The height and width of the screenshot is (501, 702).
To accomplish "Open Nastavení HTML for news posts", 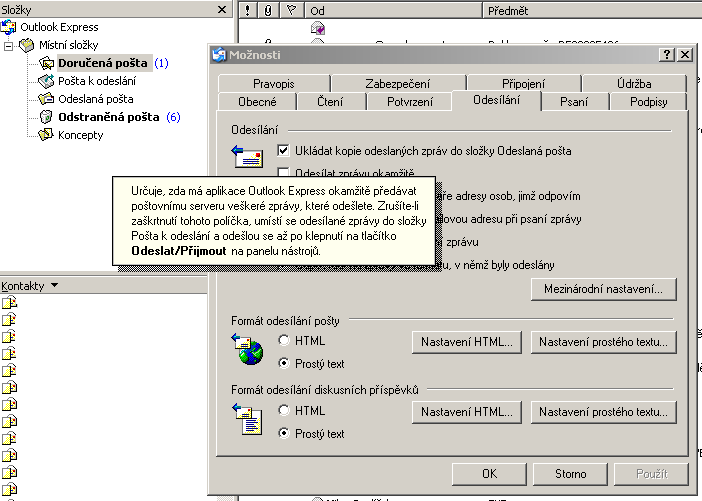I will click(467, 412).
